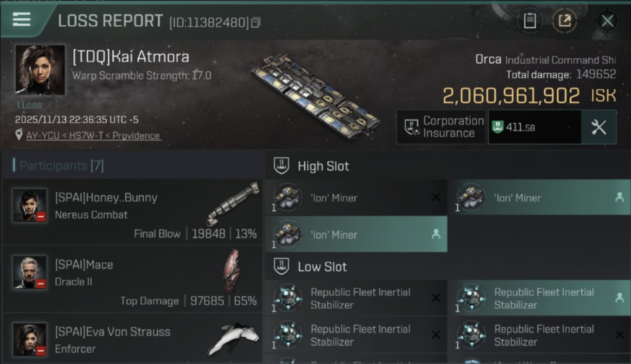This screenshot has height=364, width=631.
Task: Click the Corporation Insurance button
Action: tap(441, 127)
